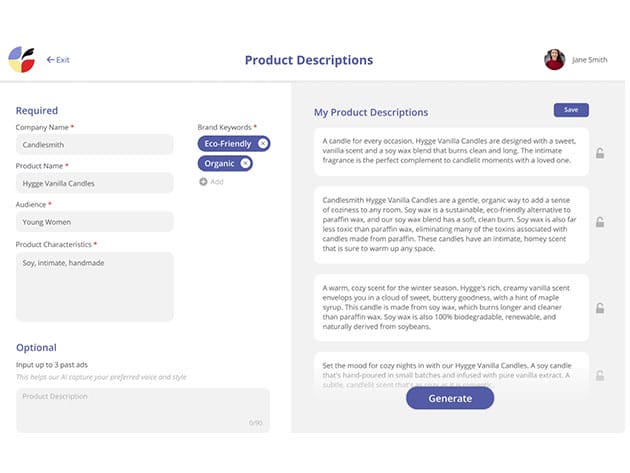Click the plus icon to add keyword
630x473 pixels.
click(203, 182)
